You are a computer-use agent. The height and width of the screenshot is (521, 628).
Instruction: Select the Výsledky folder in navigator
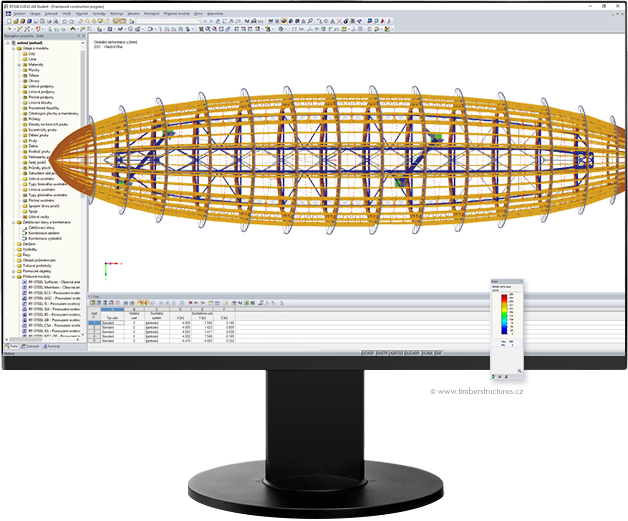coord(30,249)
